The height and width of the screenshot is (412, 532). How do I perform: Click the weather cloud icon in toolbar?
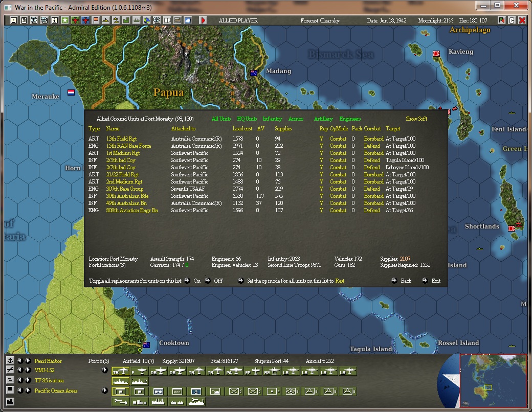[187, 20]
